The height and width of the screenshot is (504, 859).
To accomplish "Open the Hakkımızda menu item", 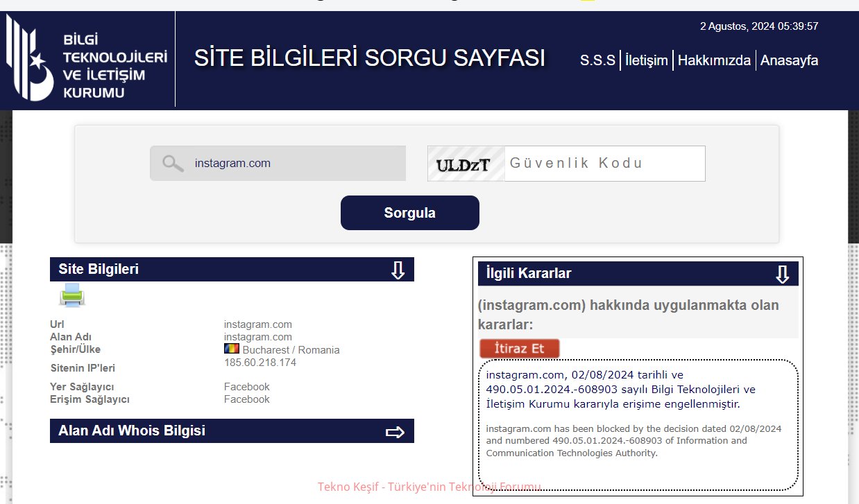I will pyautogui.click(x=714, y=60).
